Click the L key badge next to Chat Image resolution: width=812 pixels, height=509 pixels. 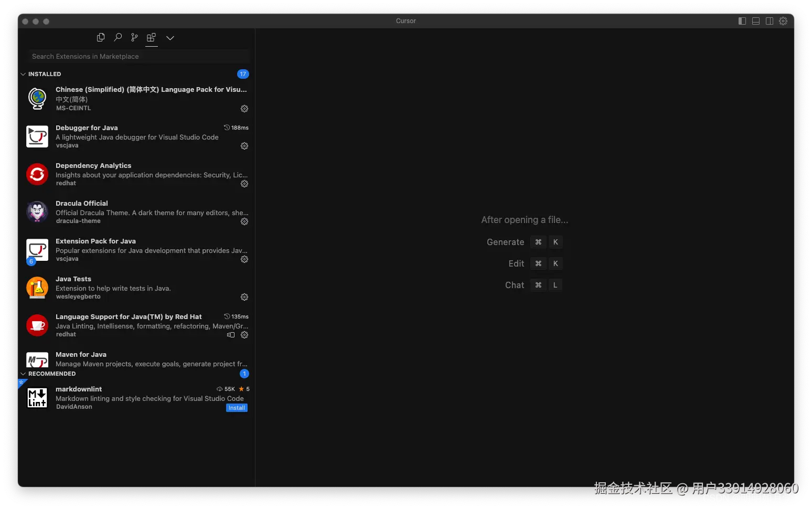click(x=555, y=285)
